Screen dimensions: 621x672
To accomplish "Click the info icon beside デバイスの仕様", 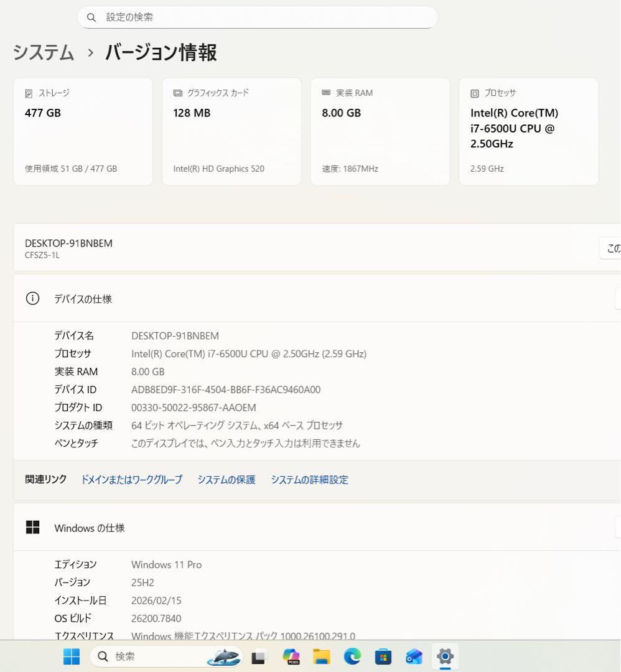I will point(32,298).
